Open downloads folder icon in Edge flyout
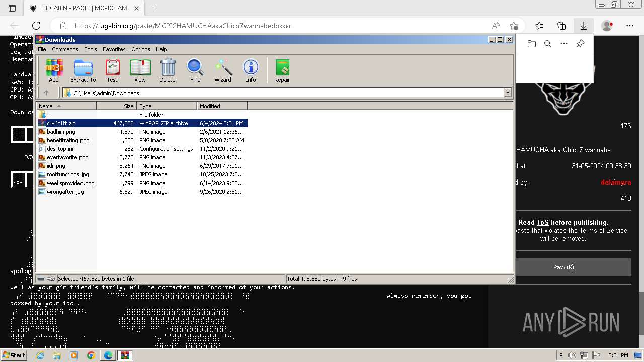This screenshot has width=644, height=362. pos(532,44)
